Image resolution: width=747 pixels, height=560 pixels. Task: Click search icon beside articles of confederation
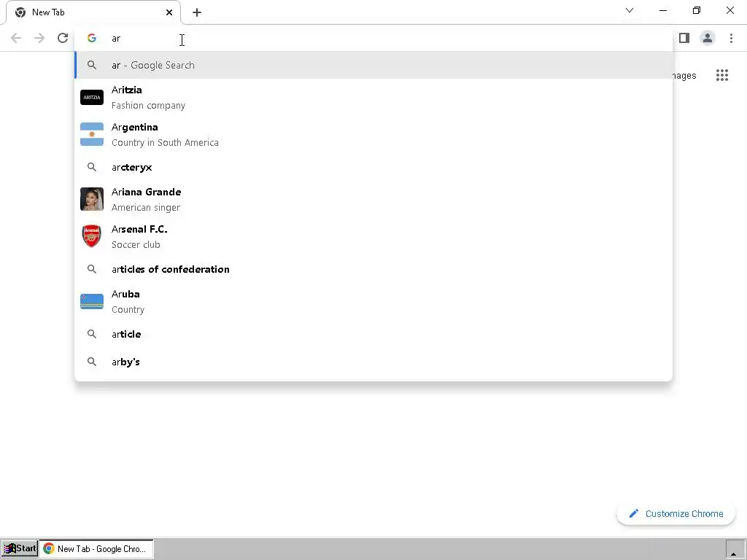[91, 269]
